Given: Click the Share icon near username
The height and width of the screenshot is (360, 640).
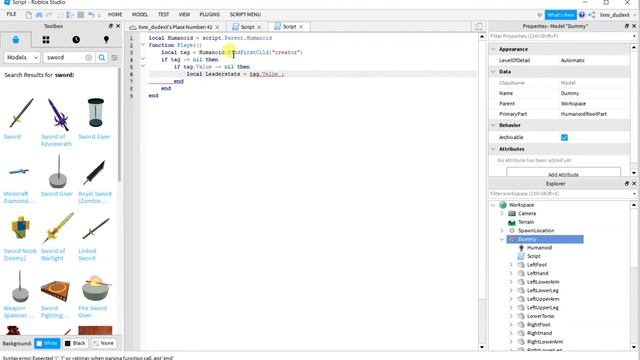Looking at the screenshot, I should pos(592,15).
